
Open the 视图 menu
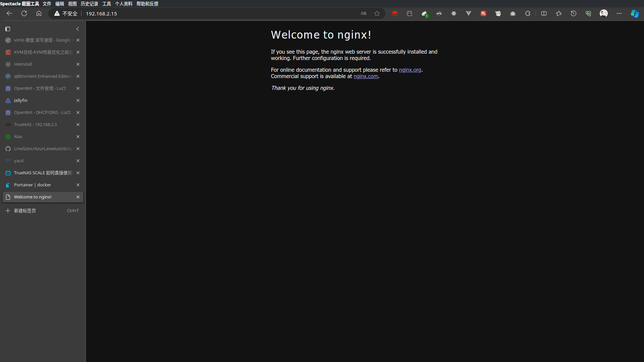coord(72,4)
